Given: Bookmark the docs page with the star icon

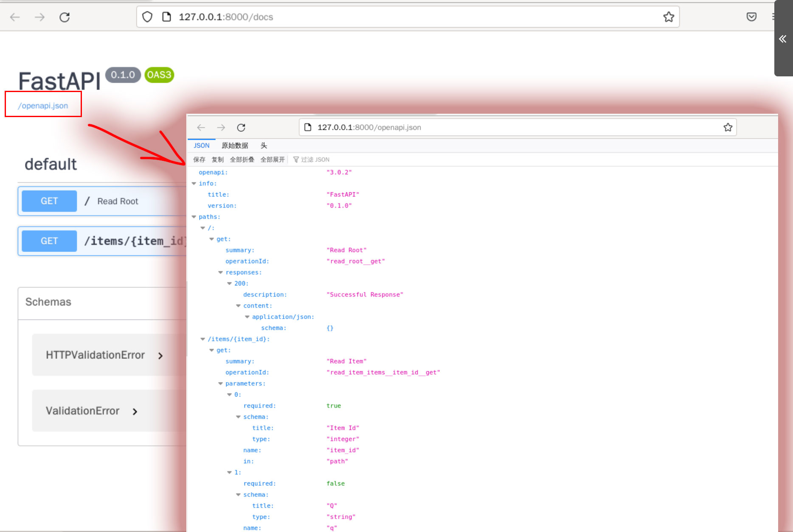Looking at the screenshot, I should (x=669, y=17).
